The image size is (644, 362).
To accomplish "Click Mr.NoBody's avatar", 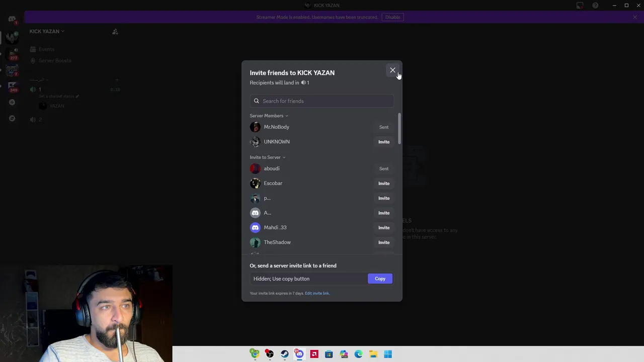I will [x=255, y=127].
